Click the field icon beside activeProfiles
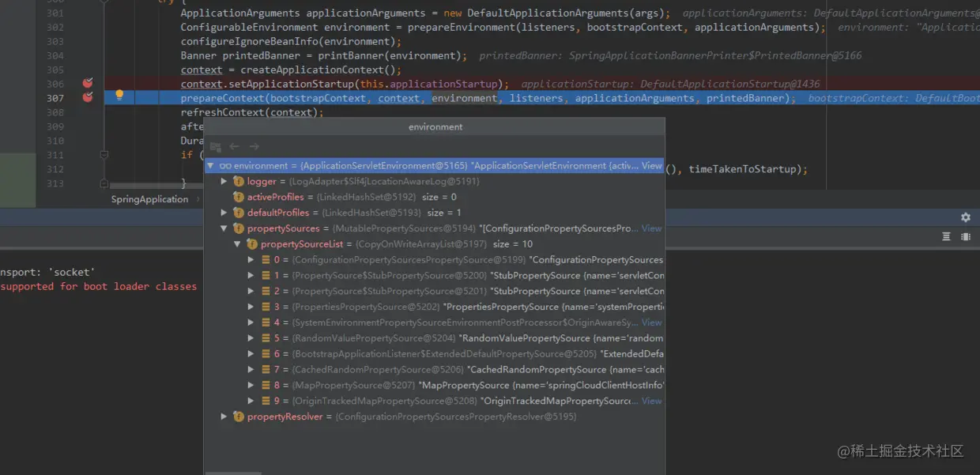Image resolution: width=980 pixels, height=475 pixels. pos(238,197)
